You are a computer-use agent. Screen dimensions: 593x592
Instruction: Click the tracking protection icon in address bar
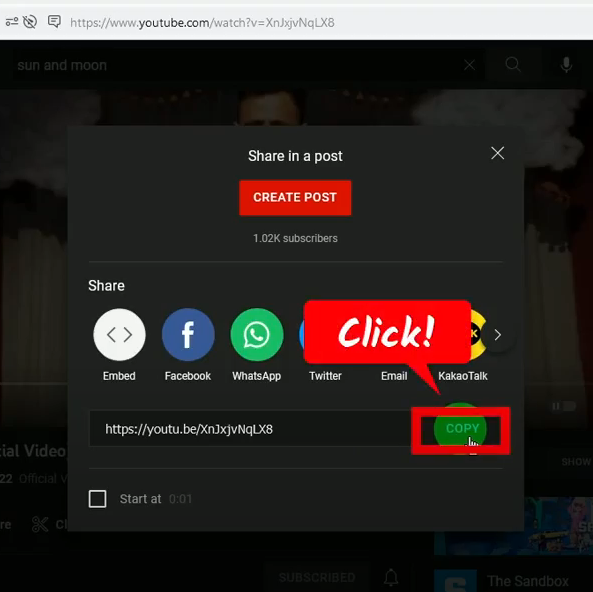30,22
